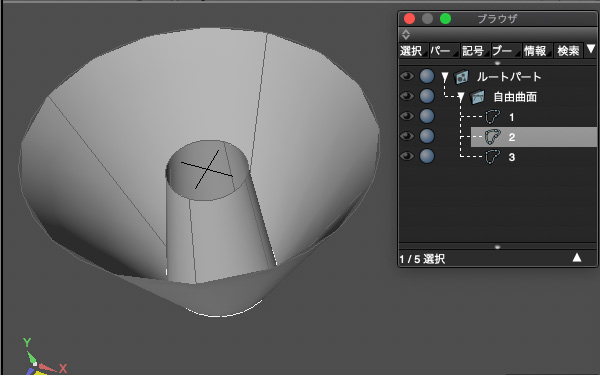Viewport: 600px width, 375px height.
Task: Select the 自由曲面 label
Action: coord(515,97)
